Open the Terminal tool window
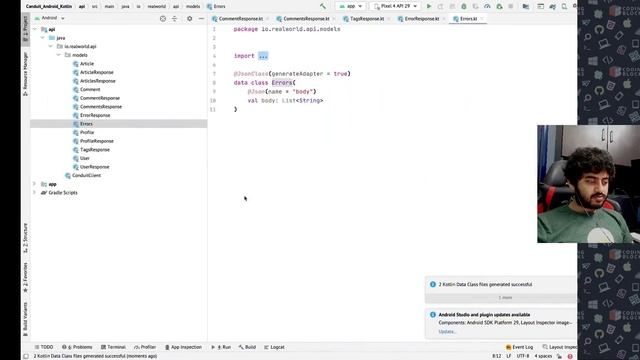The image size is (640, 360). [113, 347]
